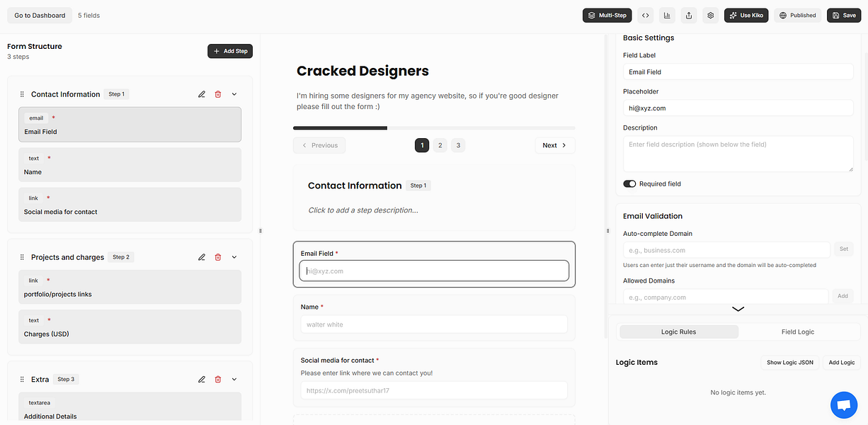The image size is (868, 425).
Task: Go to step 2 in form pagination
Action: [440, 145]
